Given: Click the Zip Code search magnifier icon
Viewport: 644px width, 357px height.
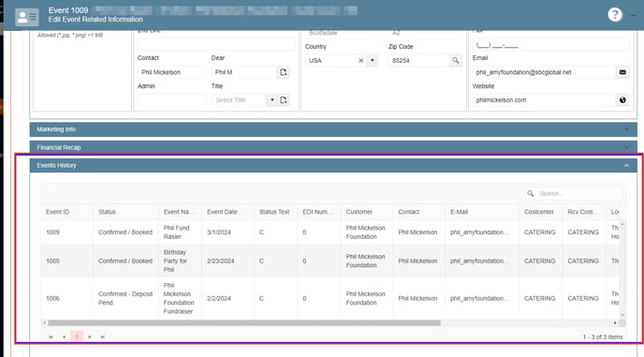Looking at the screenshot, I should coord(456,61).
